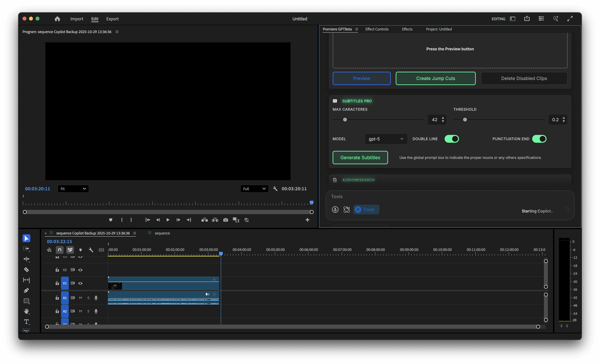The height and width of the screenshot is (364, 600).
Task: Step forward one frame
Action: [x=178, y=220]
